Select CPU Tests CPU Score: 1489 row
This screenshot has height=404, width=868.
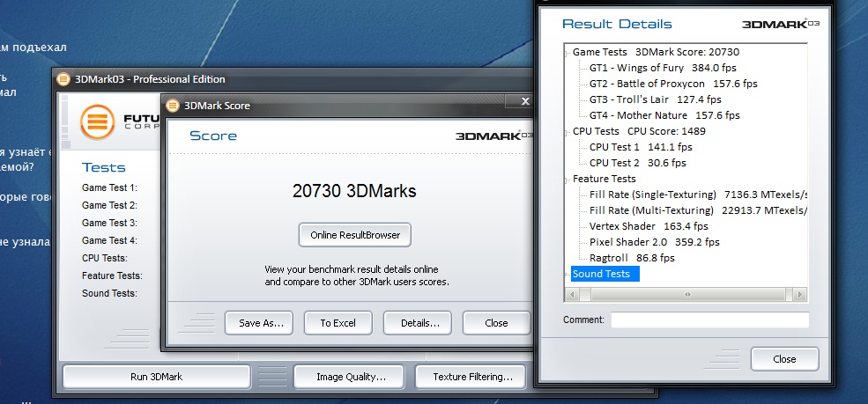639,131
